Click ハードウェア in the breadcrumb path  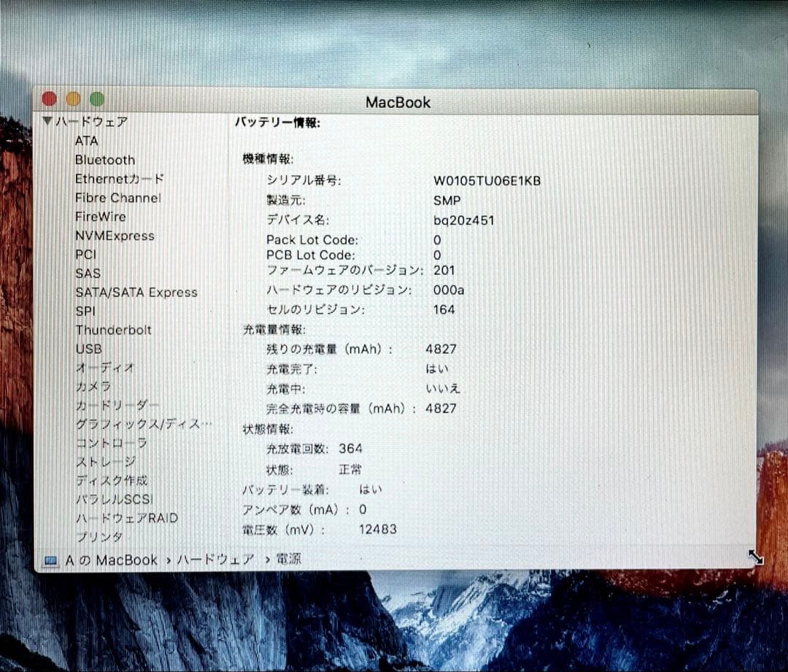(214, 560)
